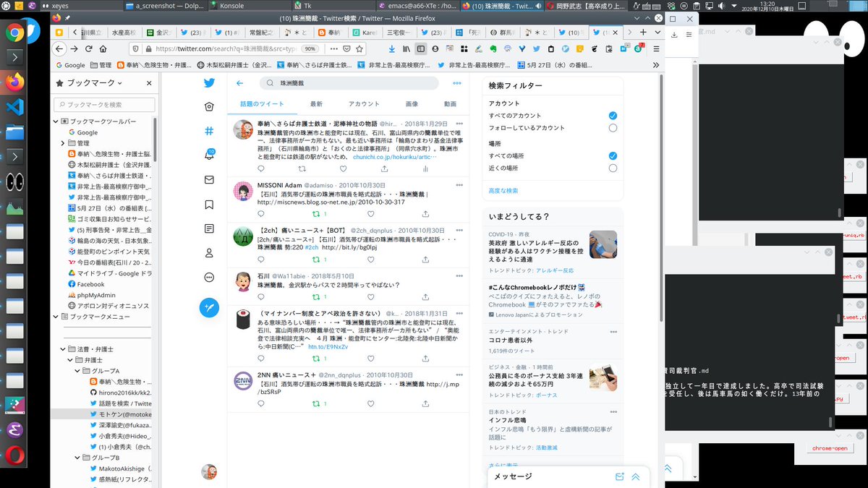Open Firefox library icon

[x=406, y=48]
